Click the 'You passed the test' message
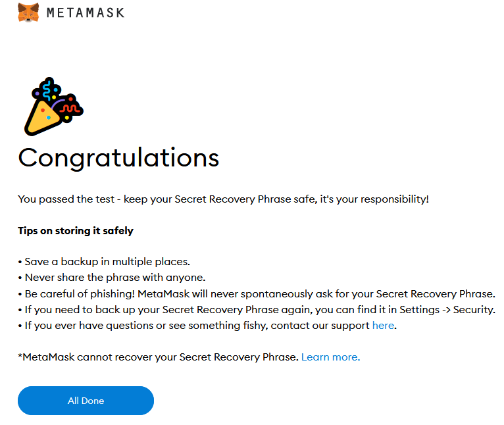 coord(224,199)
